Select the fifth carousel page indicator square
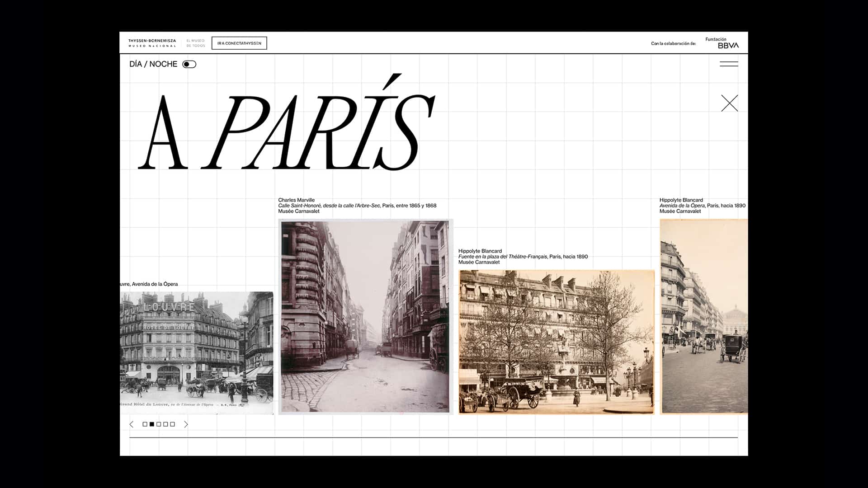This screenshot has height=488, width=868. click(x=172, y=424)
